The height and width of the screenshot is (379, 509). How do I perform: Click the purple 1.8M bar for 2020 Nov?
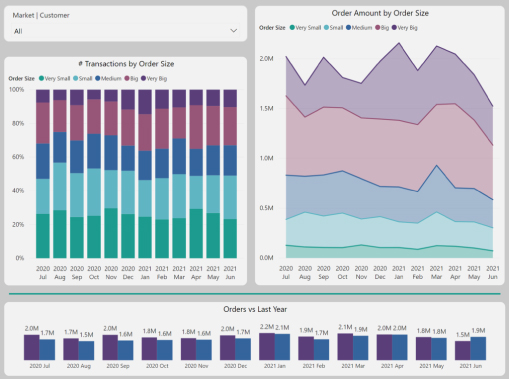(x=188, y=349)
